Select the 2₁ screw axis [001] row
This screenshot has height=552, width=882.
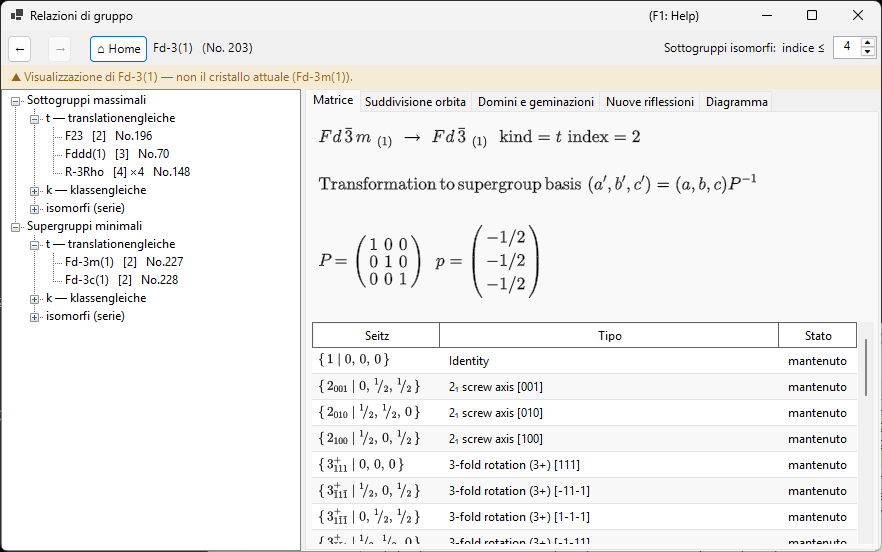tap(584, 387)
